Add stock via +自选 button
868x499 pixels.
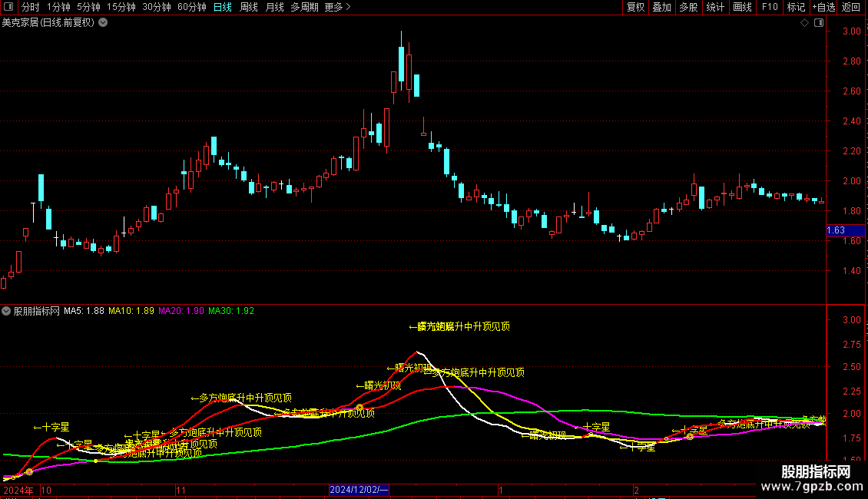823,7
